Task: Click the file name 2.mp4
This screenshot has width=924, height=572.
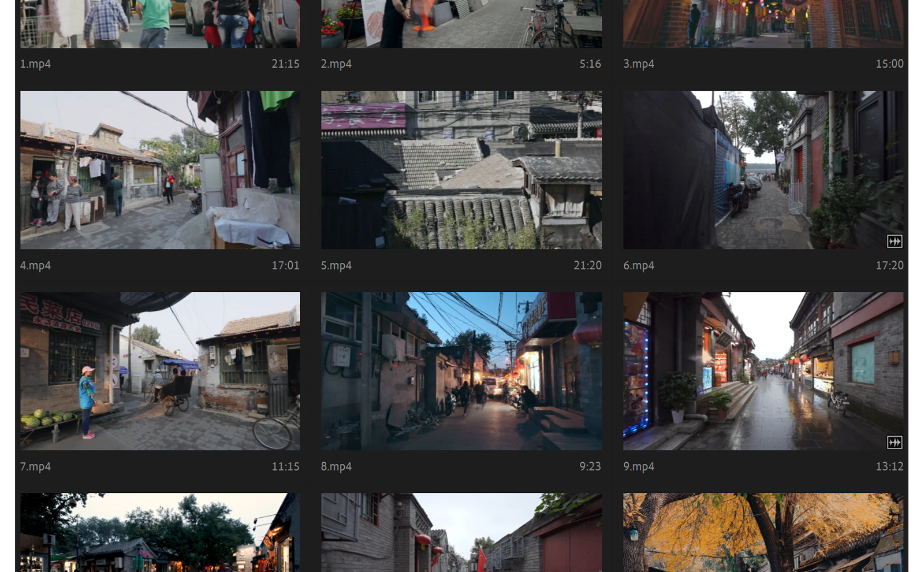Action: [336, 64]
